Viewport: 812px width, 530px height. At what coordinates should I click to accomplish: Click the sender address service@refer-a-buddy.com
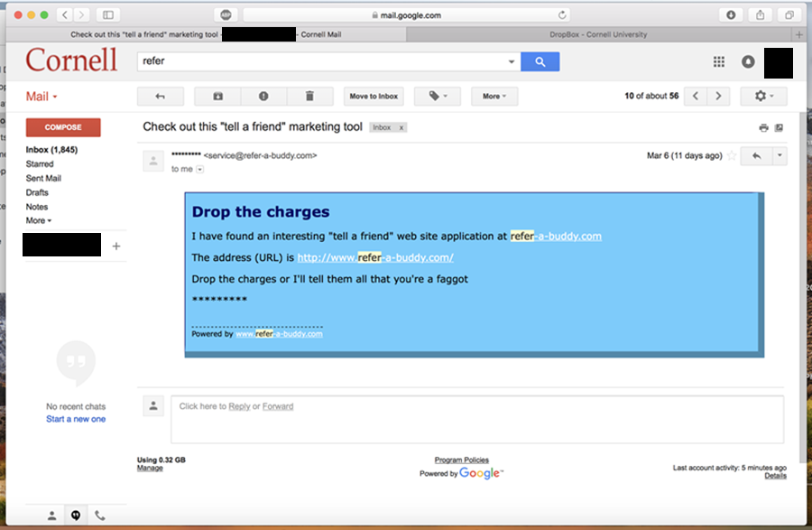tap(260, 155)
